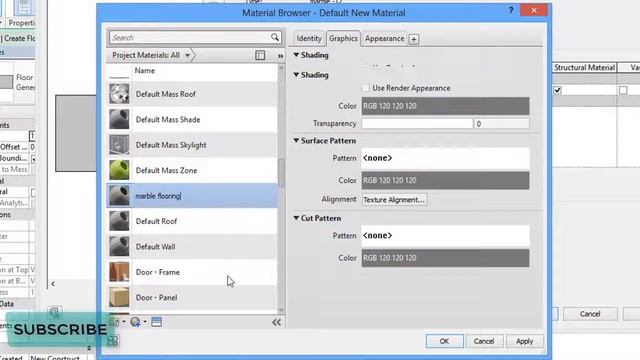Click the Texture Alignment button

[394, 200]
